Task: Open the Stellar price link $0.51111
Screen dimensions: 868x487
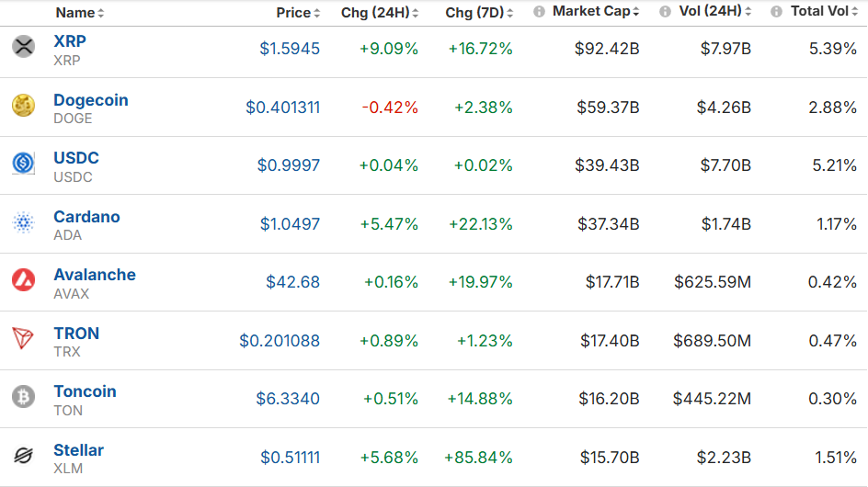Action: point(290,458)
